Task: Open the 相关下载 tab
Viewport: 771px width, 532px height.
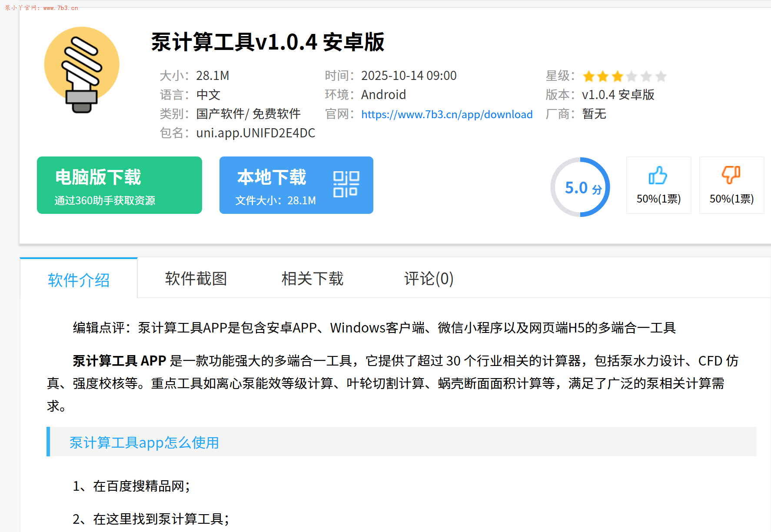Action: (312, 279)
